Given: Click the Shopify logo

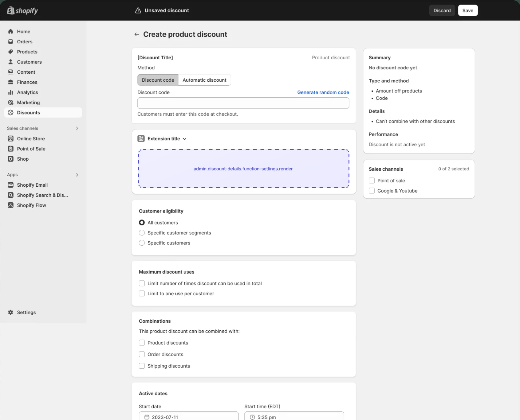Looking at the screenshot, I should (22, 10).
